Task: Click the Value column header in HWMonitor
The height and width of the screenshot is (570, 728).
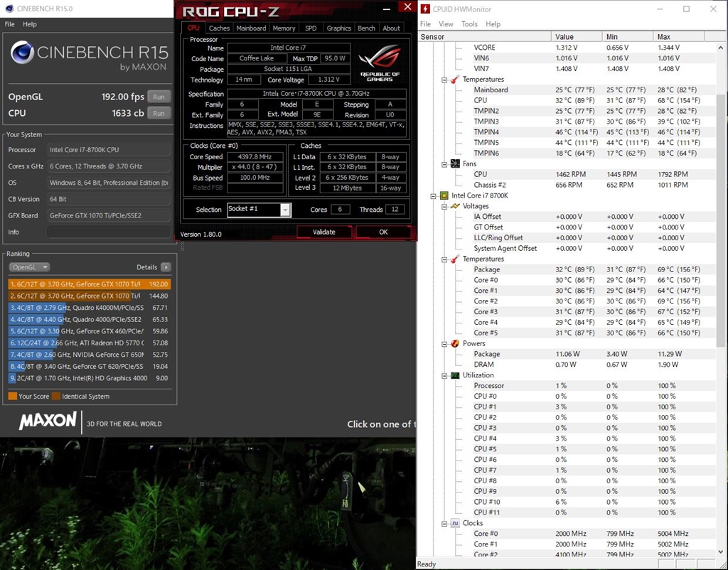Action: pos(576,37)
